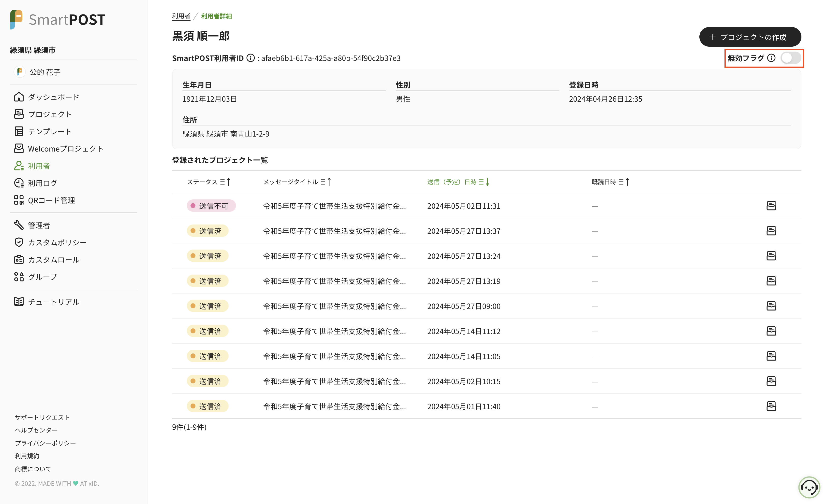Open the プライバシーポリシー link
The image size is (826, 504).
point(45,443)
